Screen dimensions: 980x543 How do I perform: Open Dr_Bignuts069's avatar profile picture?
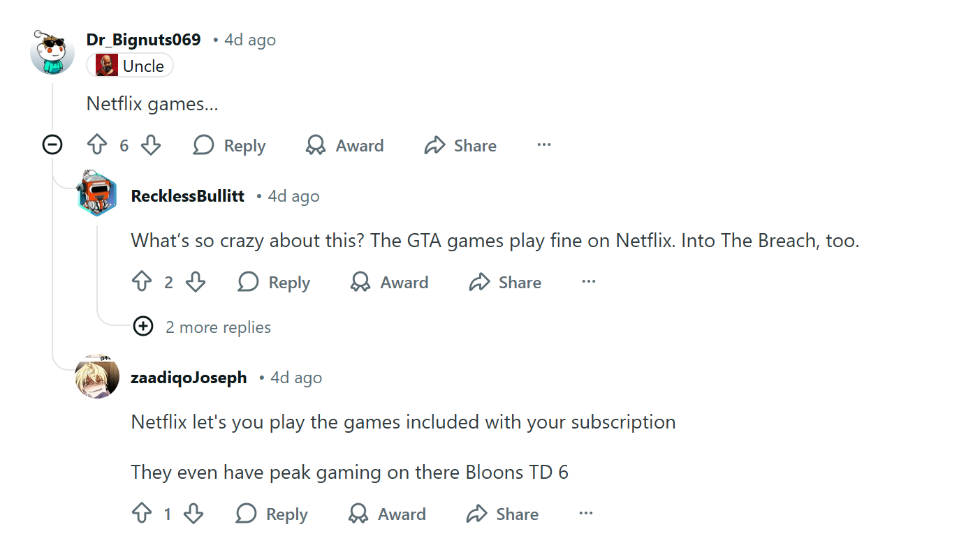(x=52, y=52)
